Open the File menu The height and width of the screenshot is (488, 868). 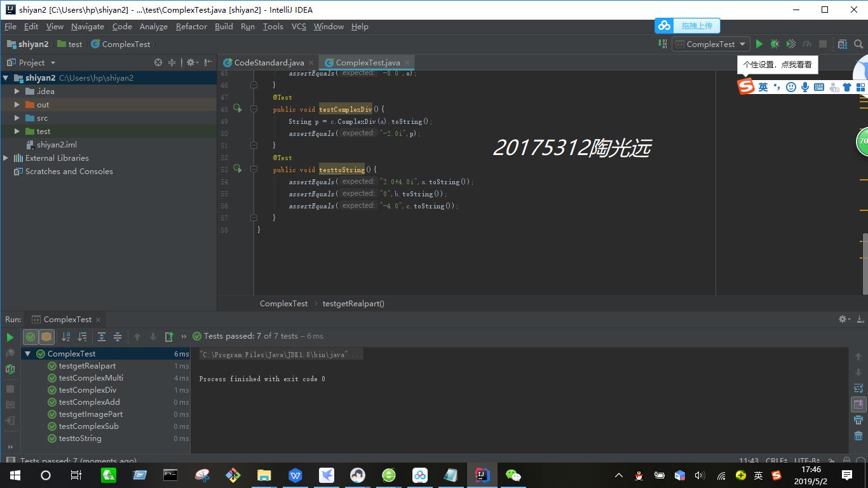tap(10, 27)
